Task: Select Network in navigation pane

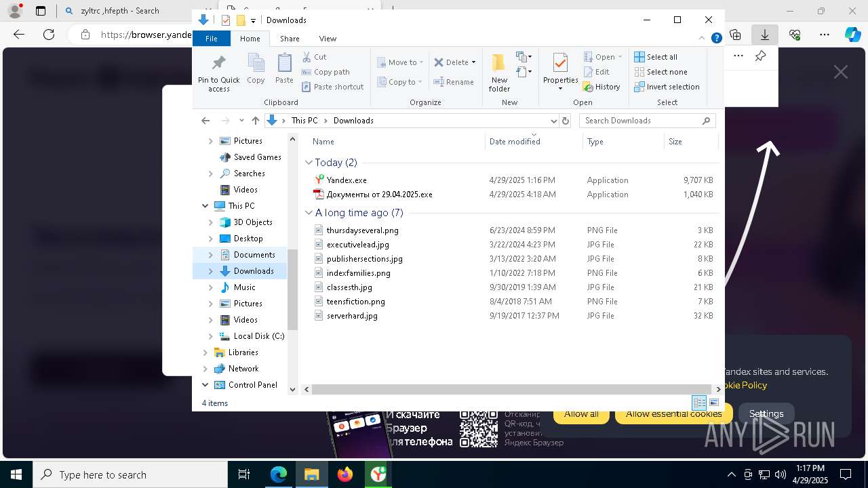Action: click(243, 369)
